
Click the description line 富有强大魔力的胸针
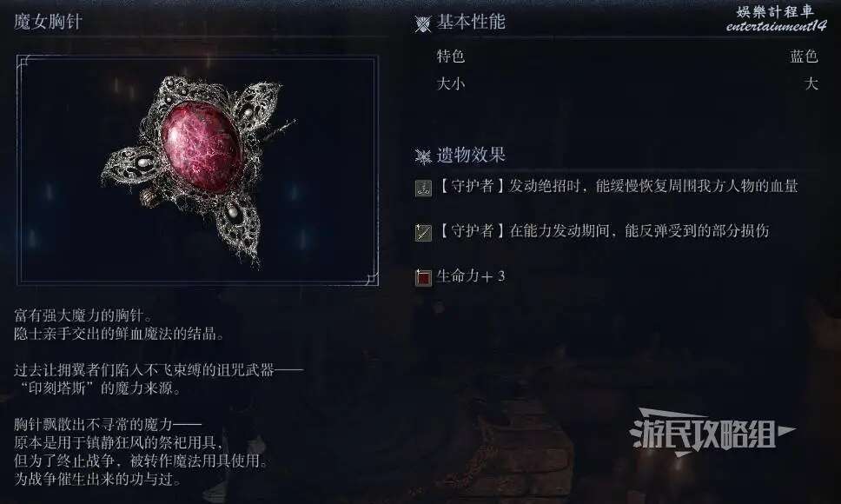83,315
